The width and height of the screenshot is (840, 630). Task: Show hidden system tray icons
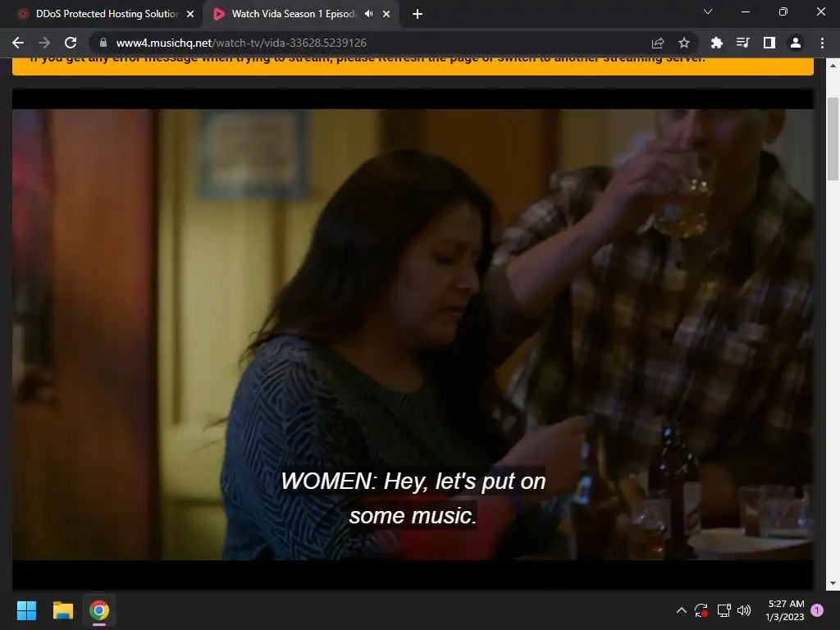click(682, 610)
